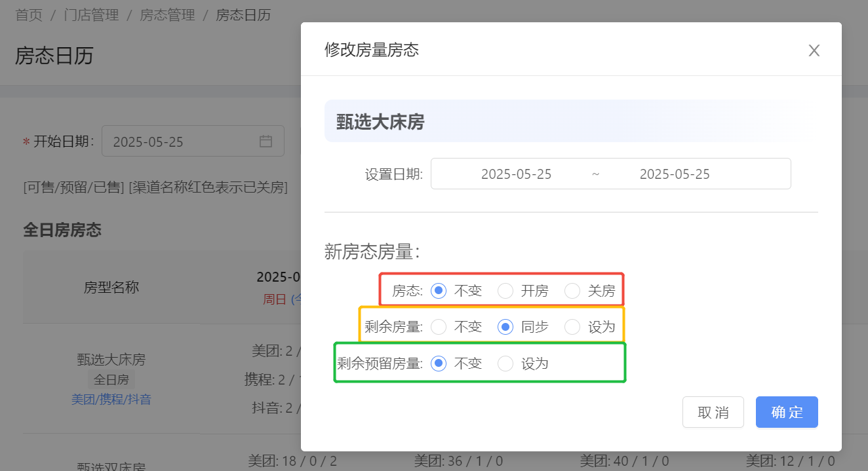Click the 修改房量房态 dialog title

(x=372, y=50)
